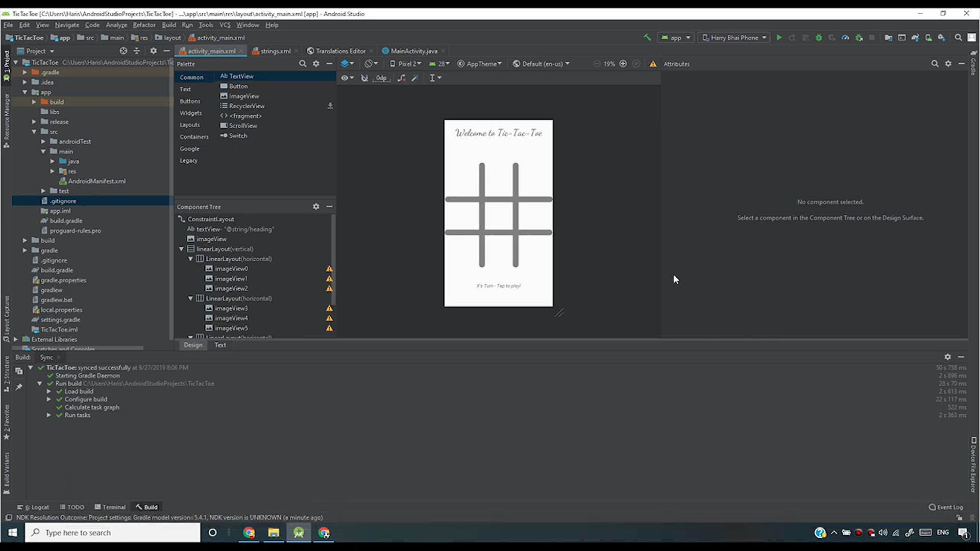The height and width of the screenshot is (551, 980).
Task: Open Search Everywhere magnifier in top toolbar
Action: click(958, 37)
